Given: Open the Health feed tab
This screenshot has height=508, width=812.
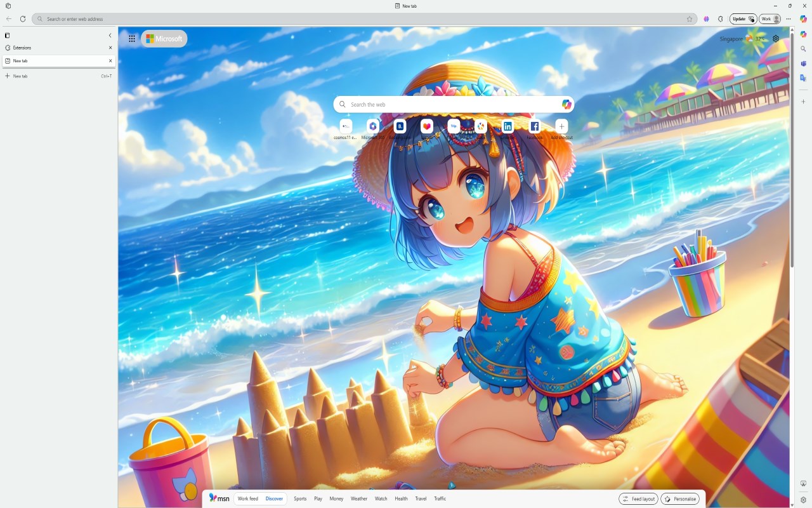Looking at the screenshot, I should 401,499.
